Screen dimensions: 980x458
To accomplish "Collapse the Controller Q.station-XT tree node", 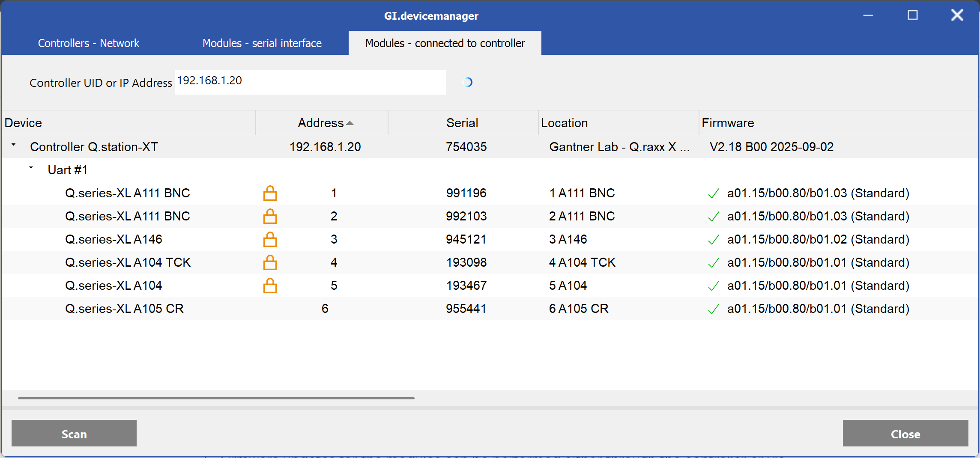I will pyautogui.click(x=14, y=146).
